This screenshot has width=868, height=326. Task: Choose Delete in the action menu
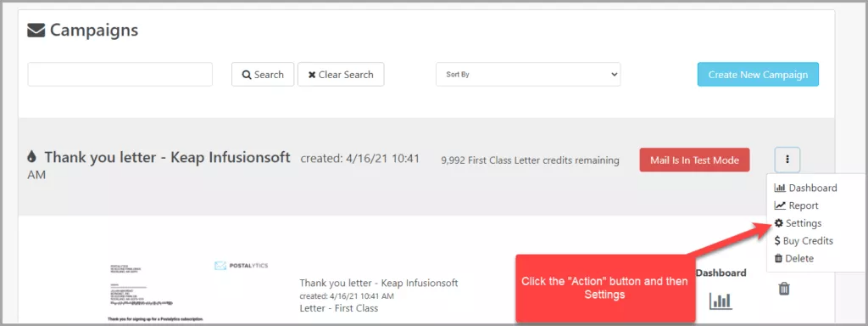point(793,258)
